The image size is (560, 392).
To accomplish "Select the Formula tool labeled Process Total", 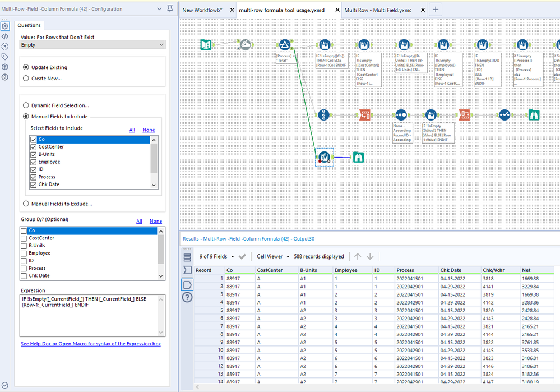I will [x=285, y=45].
